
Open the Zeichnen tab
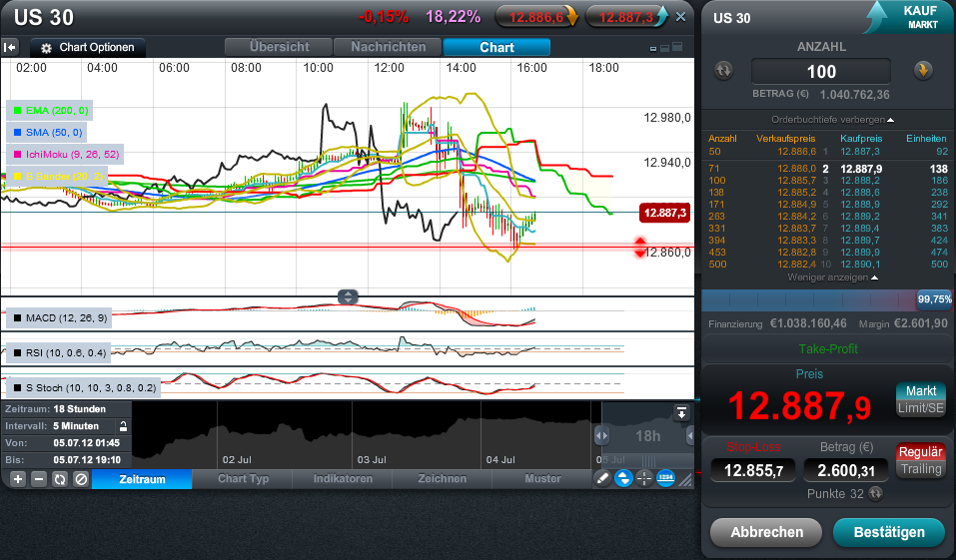coord(442,479)
